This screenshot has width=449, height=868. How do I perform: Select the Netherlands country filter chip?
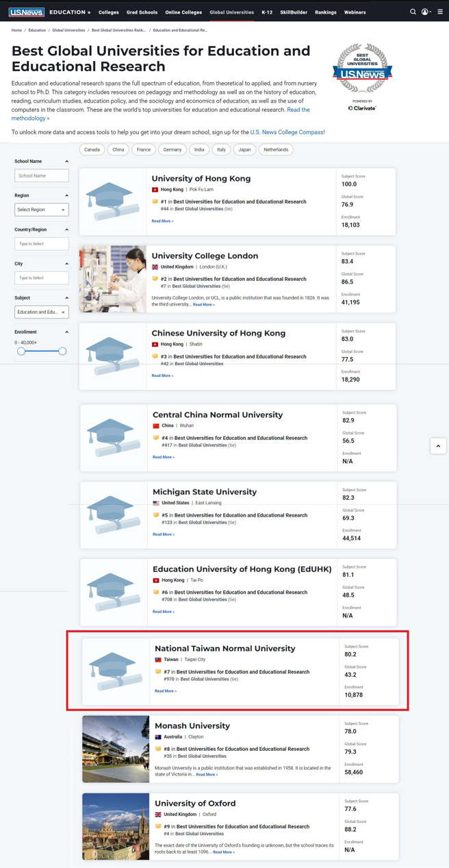point(276,149)
